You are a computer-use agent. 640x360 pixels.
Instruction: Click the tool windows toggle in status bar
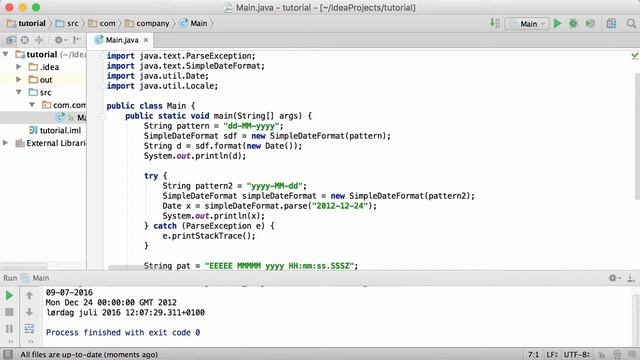tap(8, 354)
